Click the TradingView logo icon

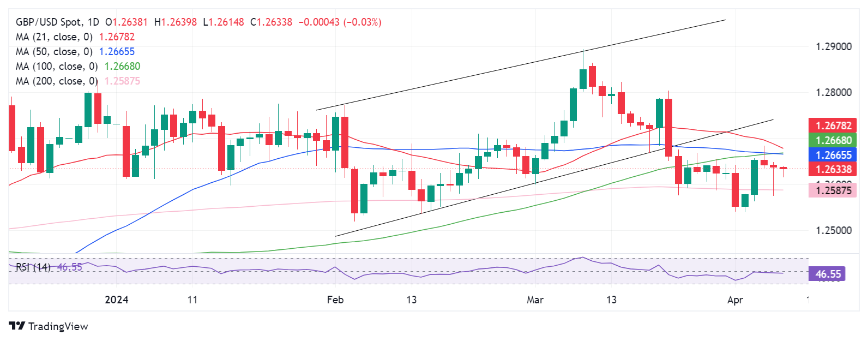[17, 326]
